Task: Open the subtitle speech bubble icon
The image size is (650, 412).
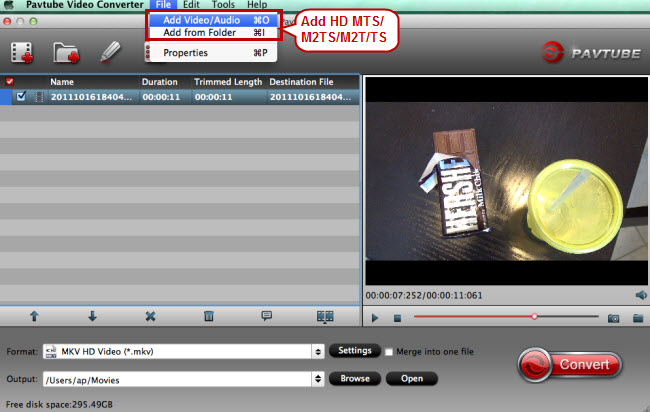Action: pos(267,316)
